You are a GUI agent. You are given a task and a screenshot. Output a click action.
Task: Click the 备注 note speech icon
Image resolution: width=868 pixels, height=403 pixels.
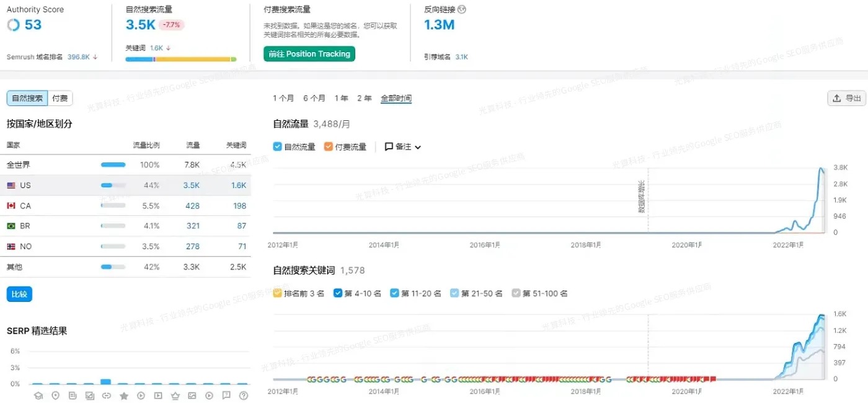point(389,147)
